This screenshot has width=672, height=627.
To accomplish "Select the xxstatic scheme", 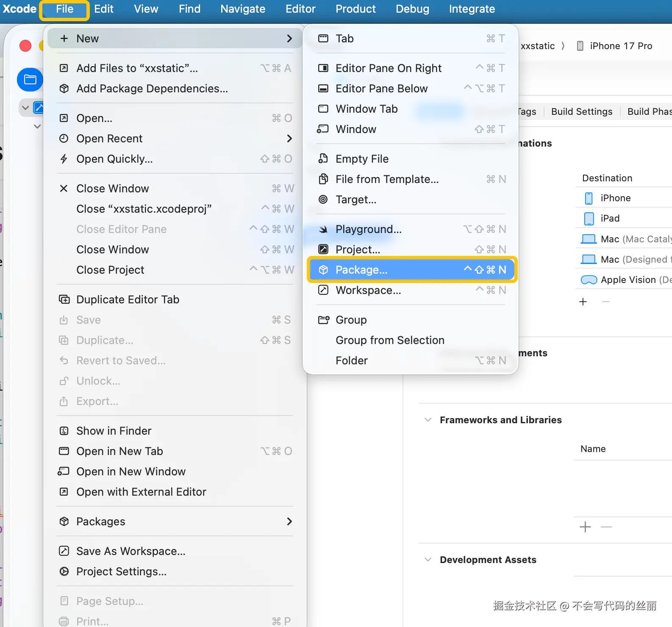I will pos(538,46).
